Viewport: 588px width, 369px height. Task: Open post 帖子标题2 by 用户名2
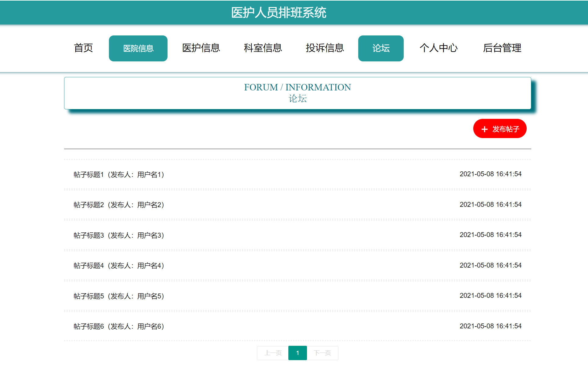pos(119,205)
